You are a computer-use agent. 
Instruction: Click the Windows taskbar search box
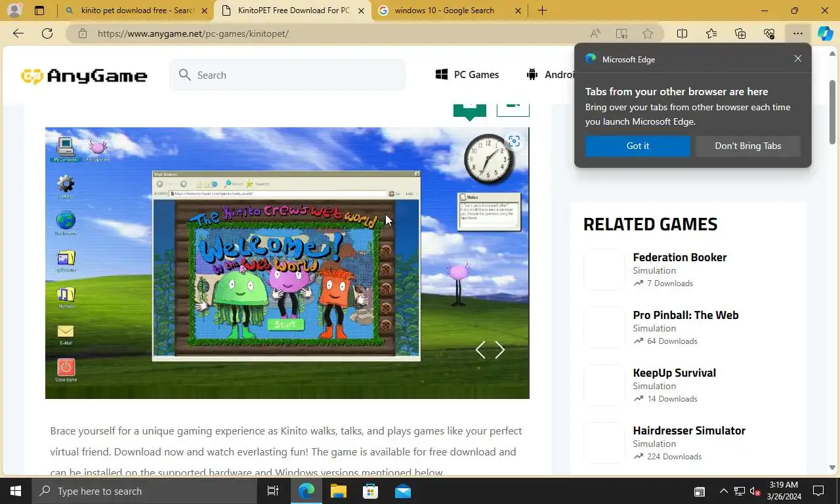click(143, 491)
